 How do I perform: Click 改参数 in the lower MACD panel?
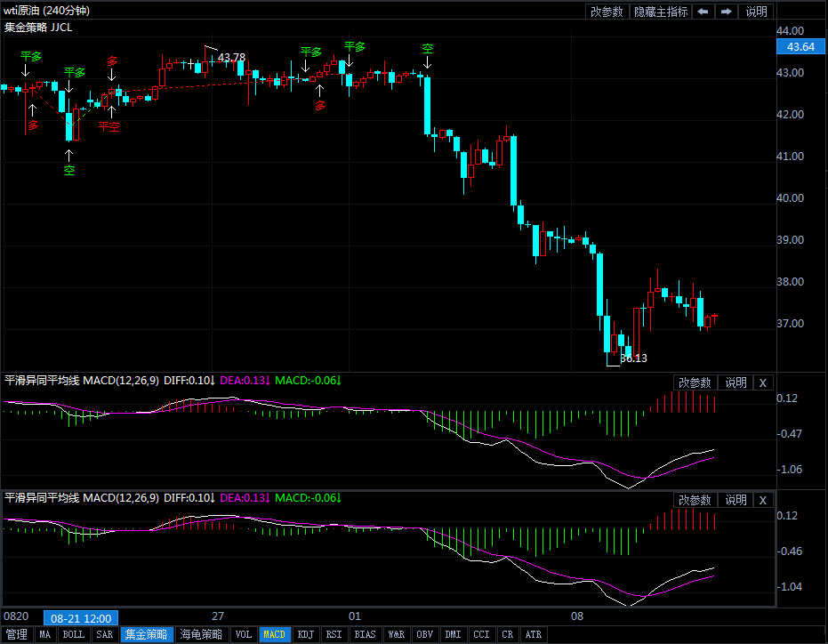click(x=695, y=500)
